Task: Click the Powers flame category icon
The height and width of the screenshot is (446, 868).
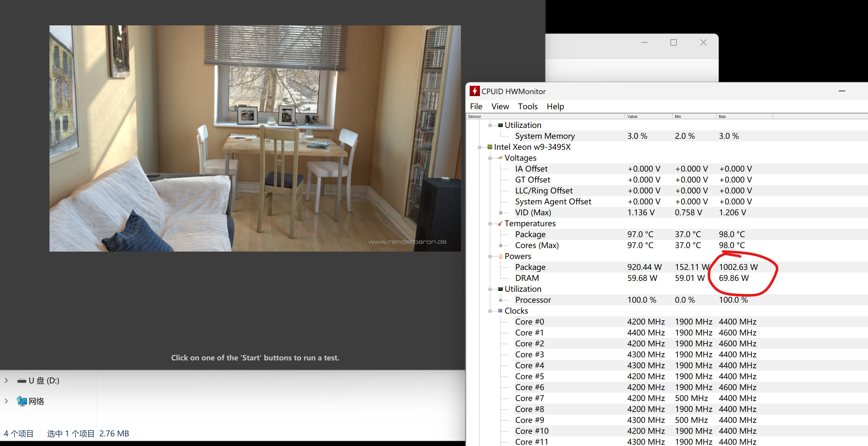Action: coord(500,256)
